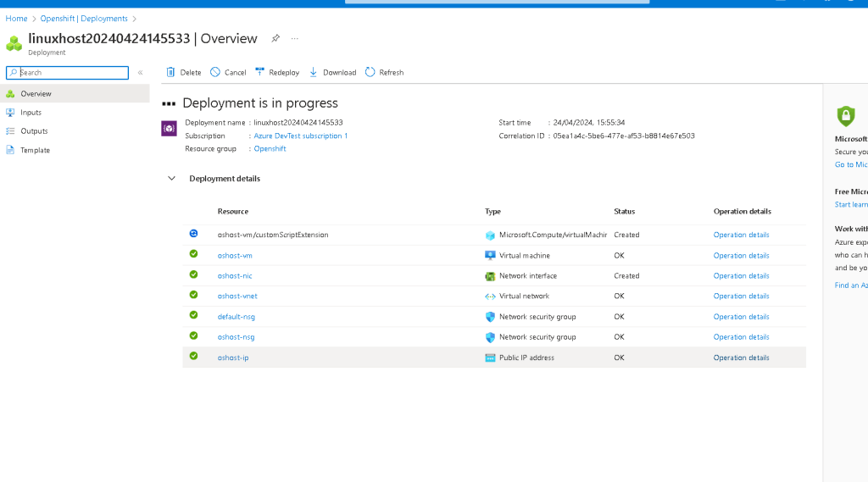Viewport: 868px width, 482px height.
Task: Click the green check for oshost-ip
Action: pos(194,356)
